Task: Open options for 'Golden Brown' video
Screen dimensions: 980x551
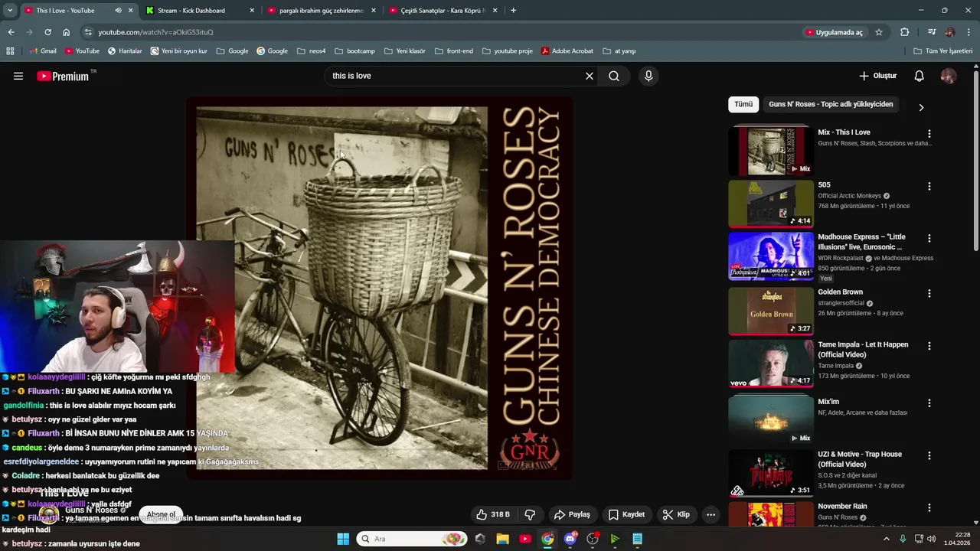Action: coord(929,293)
